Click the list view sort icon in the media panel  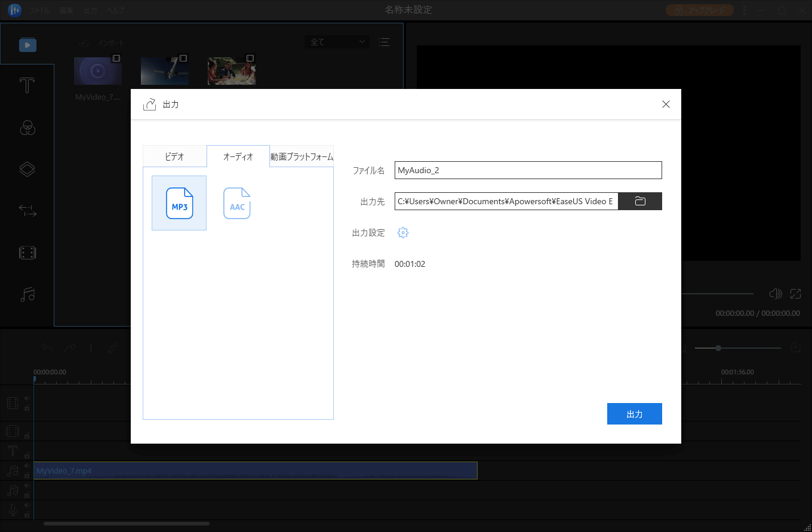pos(384,42)
